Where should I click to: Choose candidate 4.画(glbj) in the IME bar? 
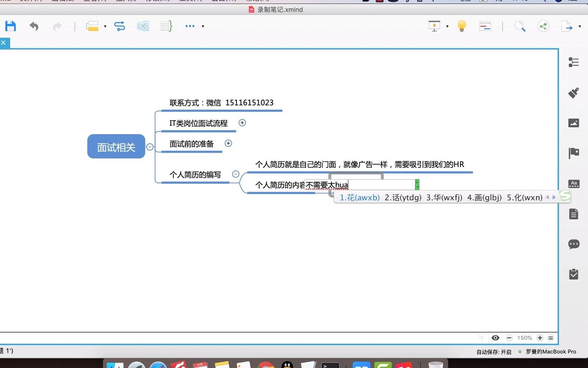[x=484, y=198]
